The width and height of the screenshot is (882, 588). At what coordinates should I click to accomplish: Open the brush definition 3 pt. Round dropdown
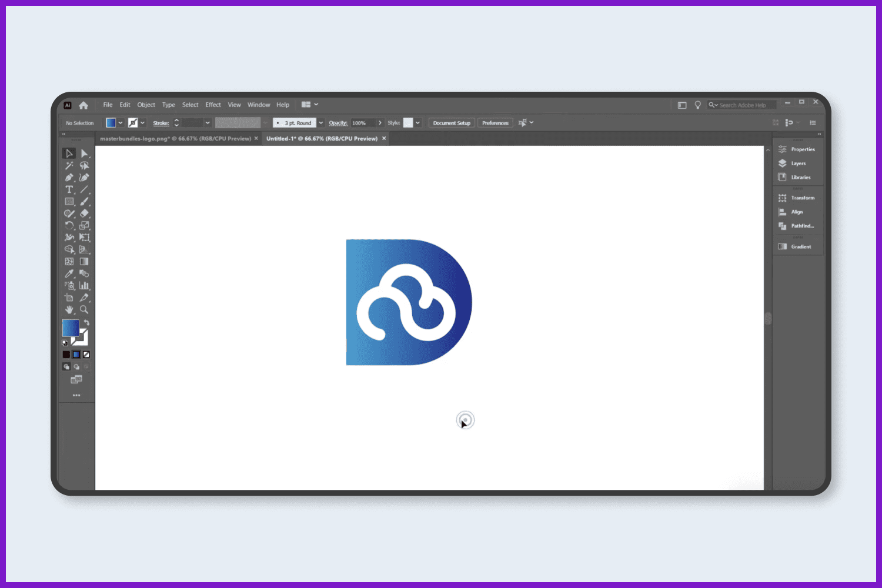320,123
